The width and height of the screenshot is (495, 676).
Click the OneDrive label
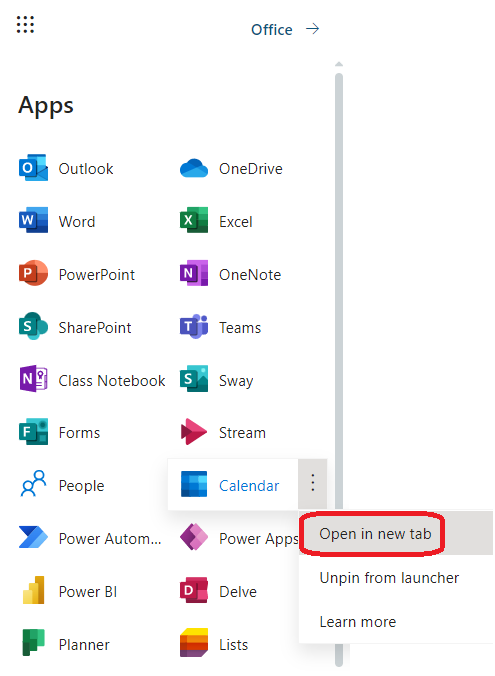pyautogui.click(x=251, y=169)
